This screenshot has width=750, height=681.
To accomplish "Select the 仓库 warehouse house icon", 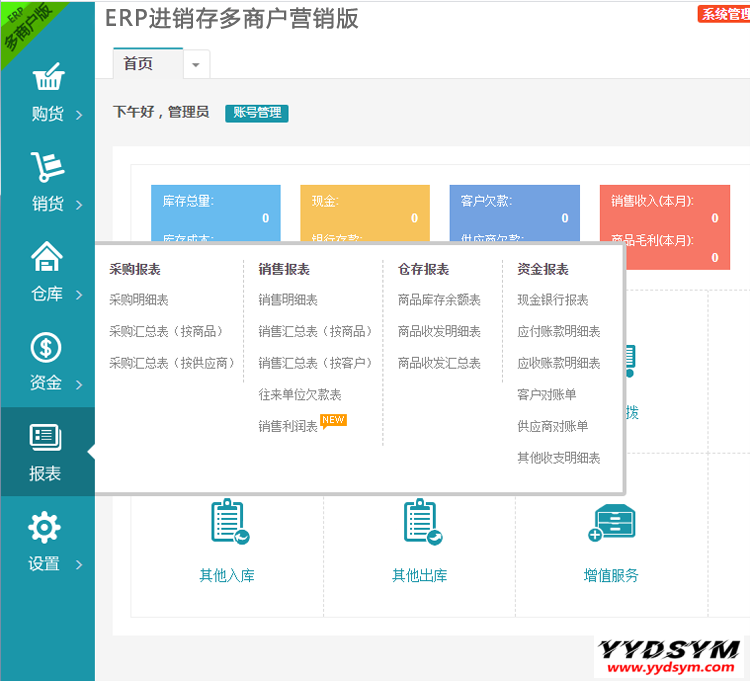I will [x=47, y=258].
